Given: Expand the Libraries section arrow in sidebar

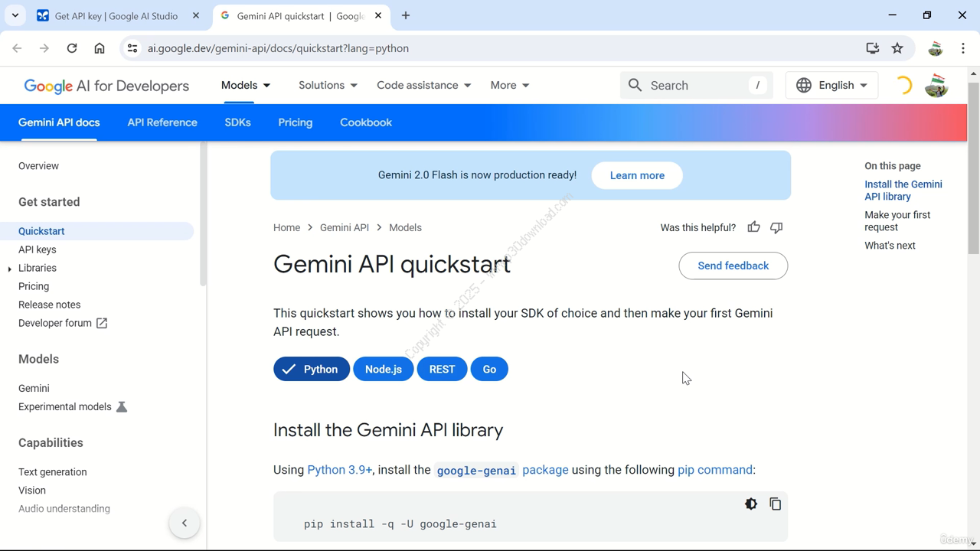Looking at the screenshot, I should [9, 269].
